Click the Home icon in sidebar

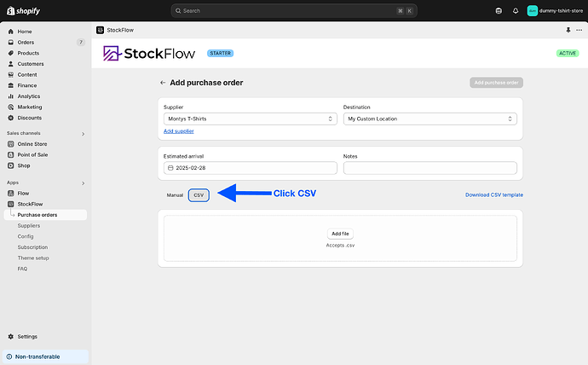(10, 32)
